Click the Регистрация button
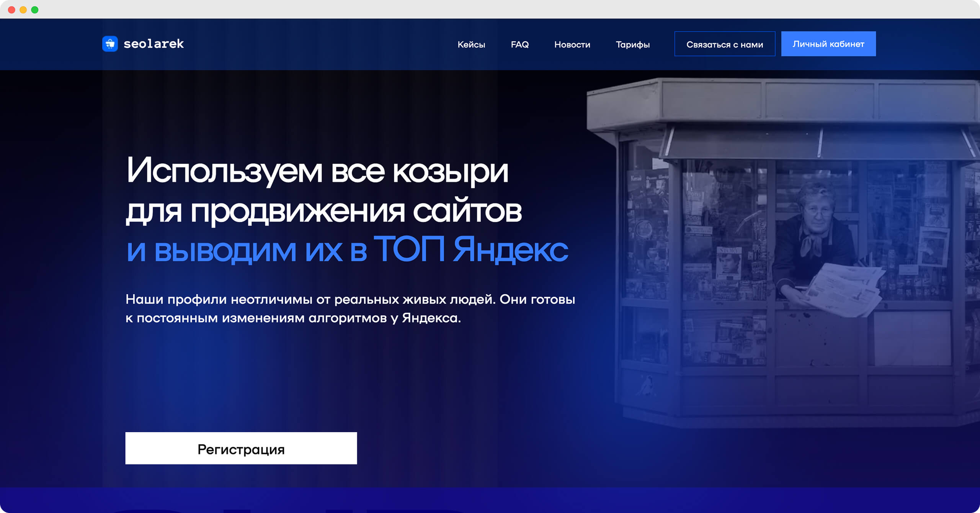 click(241, 448)
